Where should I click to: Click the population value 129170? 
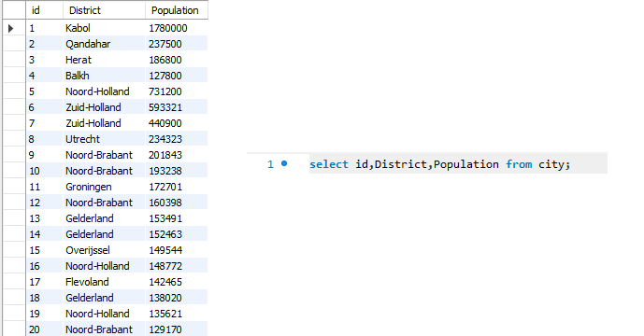click(x=165, y=329)
